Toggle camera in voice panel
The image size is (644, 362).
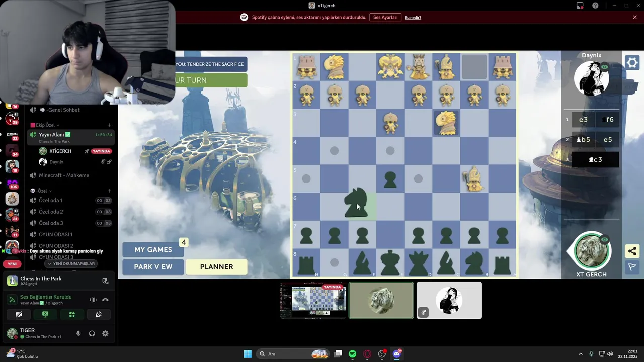point(19,314)
